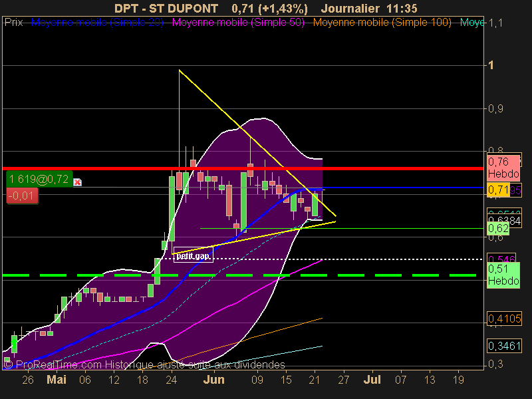Click the "24" date label on time axis
532x399 pixels.
(x=172, y=380)
